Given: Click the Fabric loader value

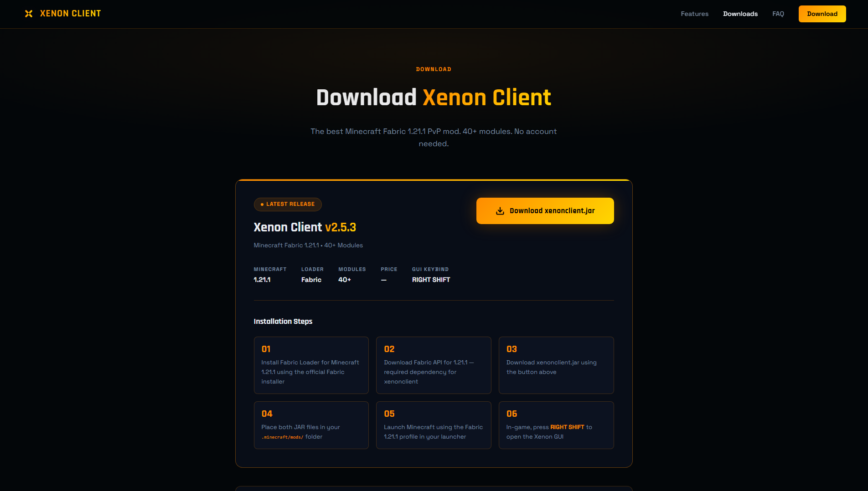Looking at the screenshot, I should (311, 280).
